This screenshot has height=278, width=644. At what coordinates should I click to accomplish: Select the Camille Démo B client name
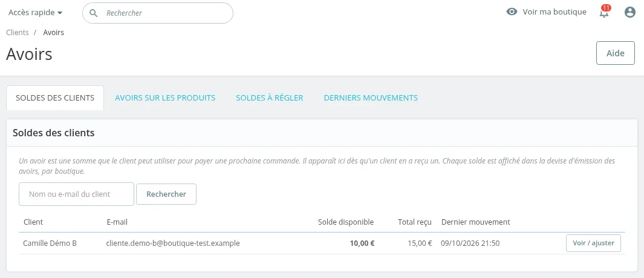(50, 243)
